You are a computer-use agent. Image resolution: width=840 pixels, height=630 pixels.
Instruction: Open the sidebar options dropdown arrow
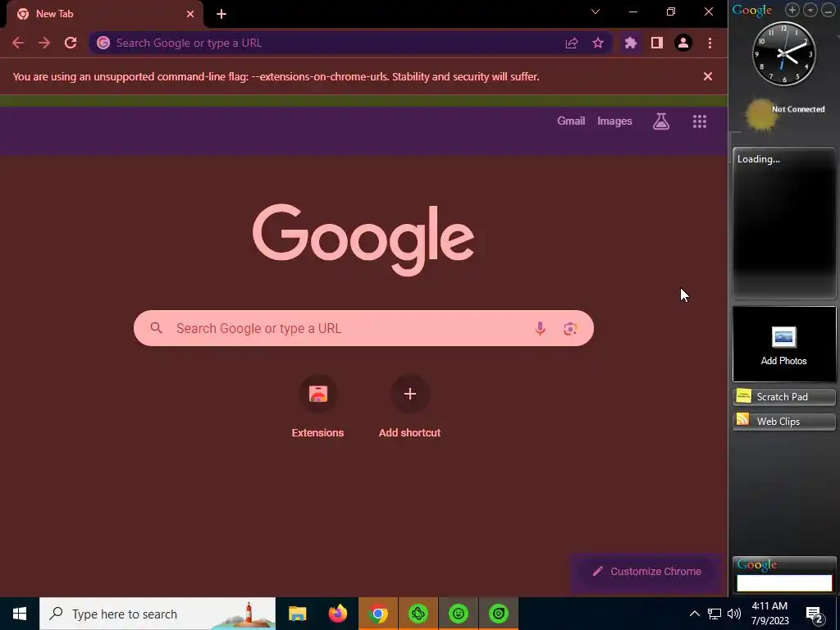pyautogui.click(x=810, y=10)
